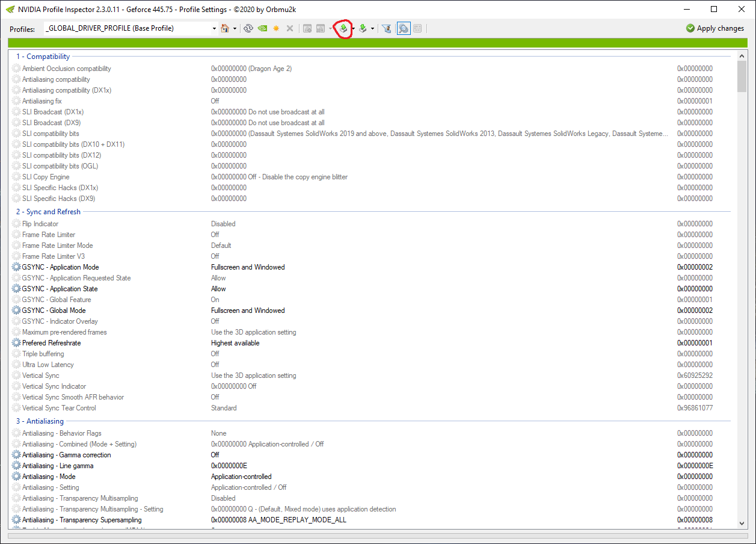
Task: Add application to the current profile icon
Action: click(307, 28)
